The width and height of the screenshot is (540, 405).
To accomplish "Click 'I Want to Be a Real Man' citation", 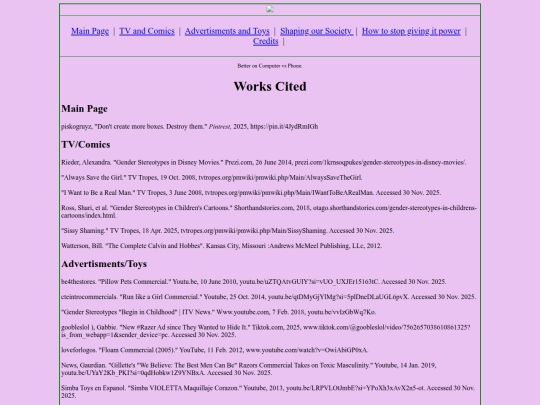I will point(251,193).
